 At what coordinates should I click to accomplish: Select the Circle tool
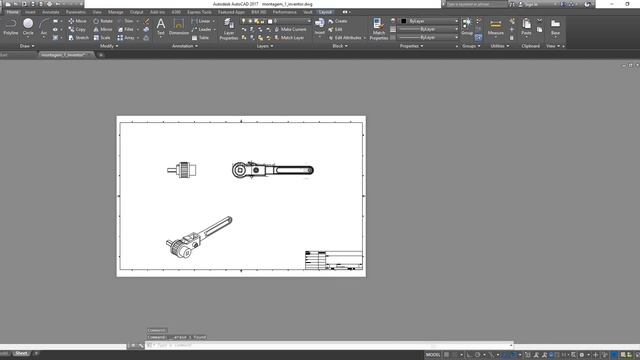tap(28, 27)
